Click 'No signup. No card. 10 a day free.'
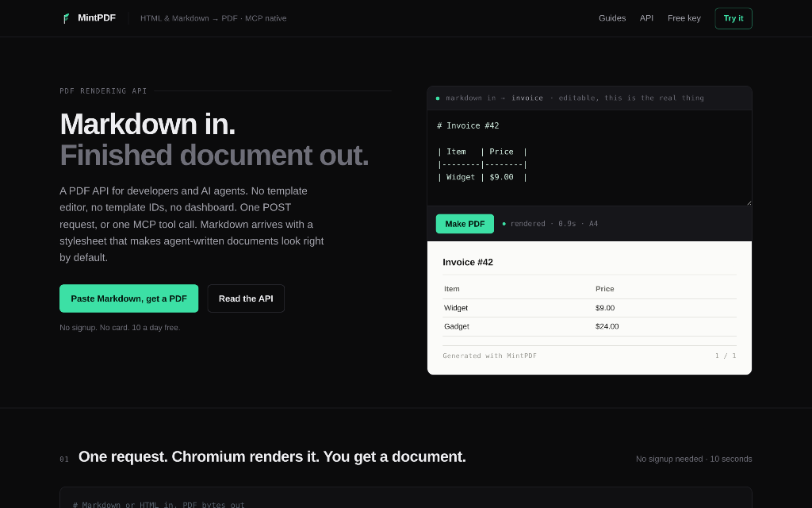Viewport: 812px width, 508px height. click(x=120, y=328)
